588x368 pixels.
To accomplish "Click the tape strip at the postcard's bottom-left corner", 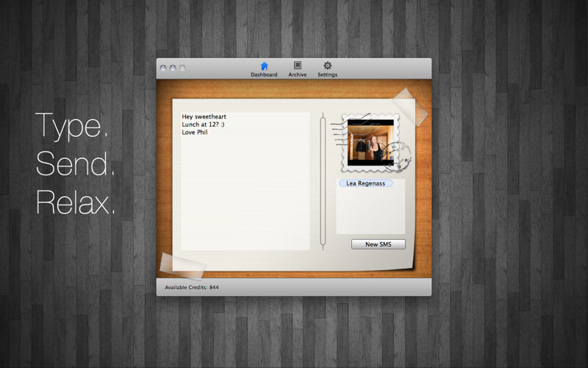I will (174, 263).
